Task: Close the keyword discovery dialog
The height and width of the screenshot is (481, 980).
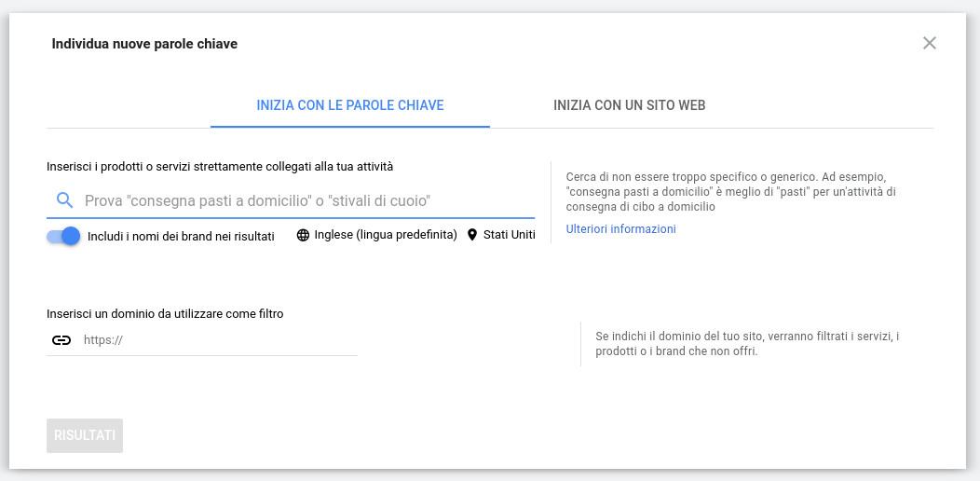Action: point(929,43)
